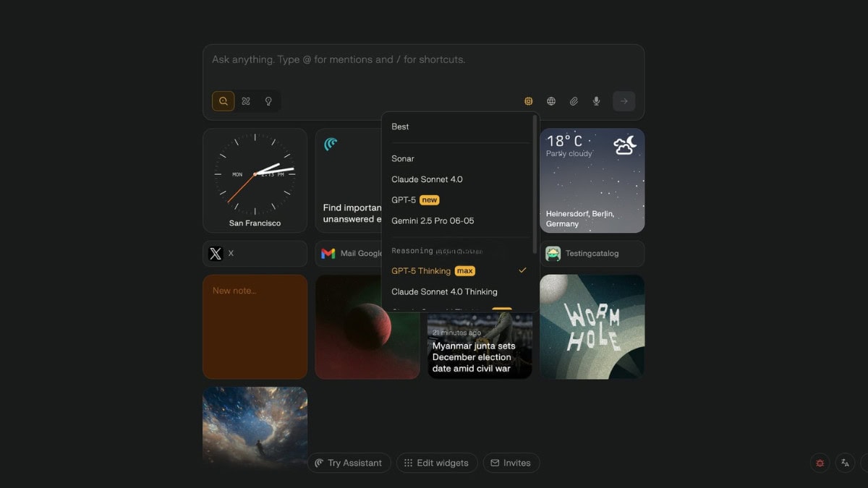Click 'Heinersdorf, Berlin, Germany' location text
Image resolution: width=868 pixels, height=488 pixels.
point(580,219)
